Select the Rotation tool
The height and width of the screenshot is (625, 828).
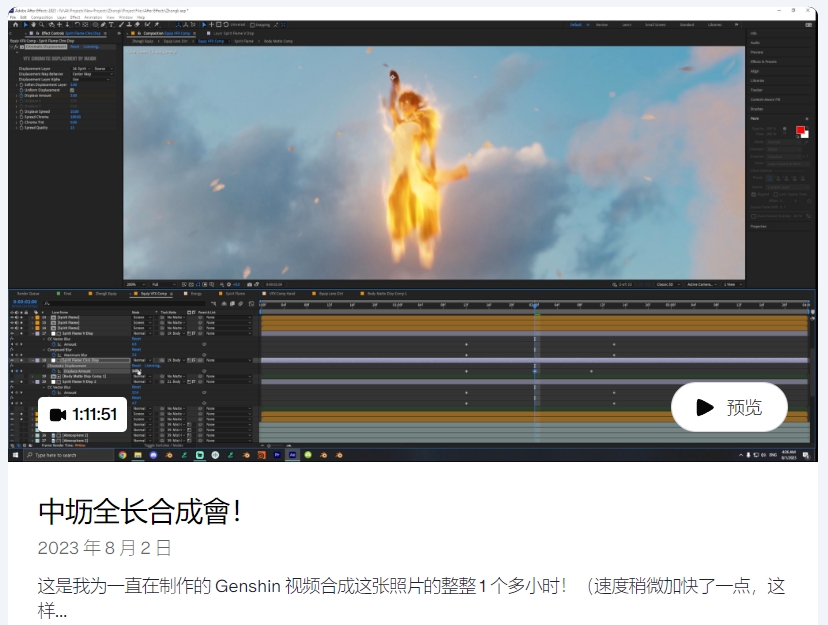(77, 24)
